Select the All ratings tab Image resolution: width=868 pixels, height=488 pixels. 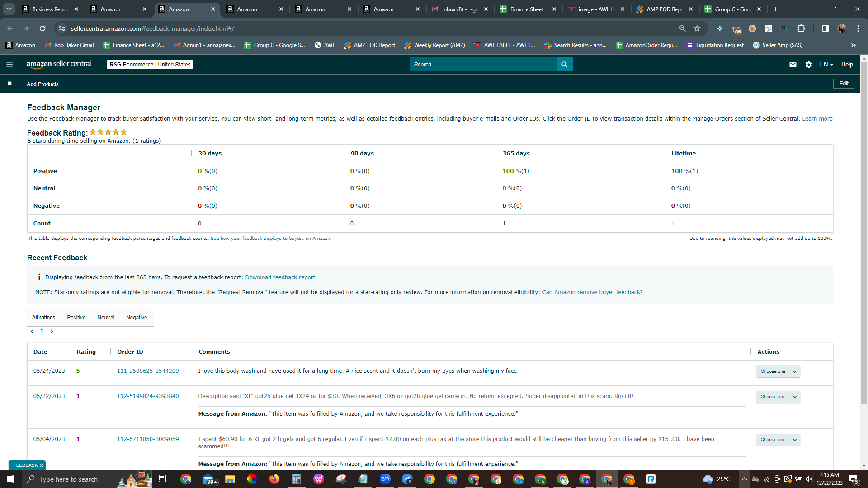(x=43, y=318)
